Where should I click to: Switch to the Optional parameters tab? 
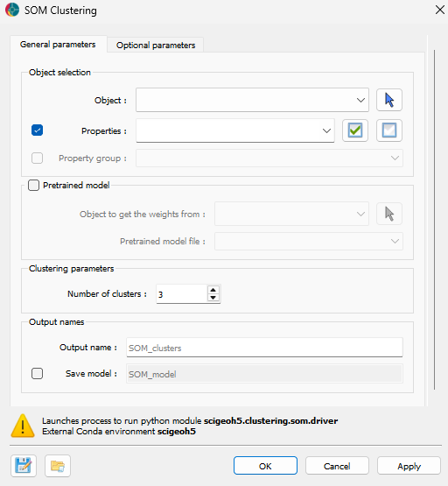tap(156, 46)
